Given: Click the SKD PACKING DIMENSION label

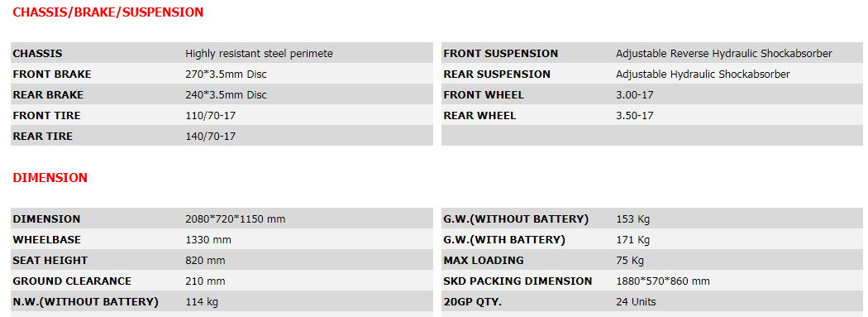Looking at the screenshot, I should click(517, 281).
